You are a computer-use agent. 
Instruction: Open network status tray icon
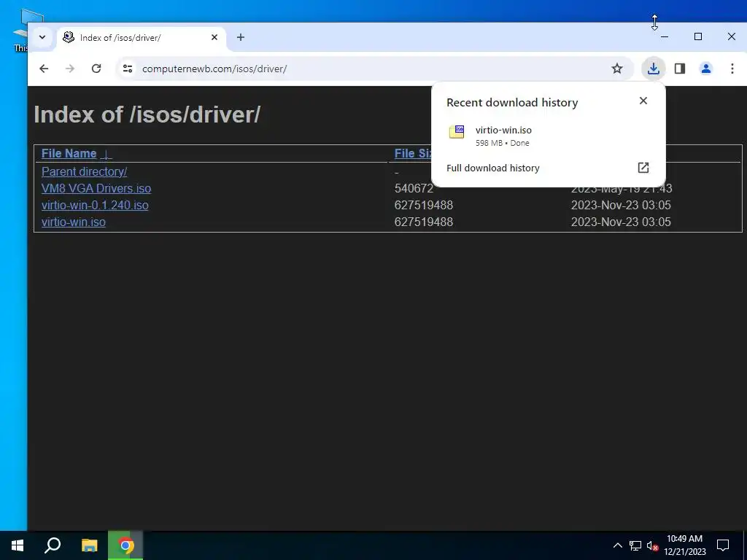coord(635,545)
